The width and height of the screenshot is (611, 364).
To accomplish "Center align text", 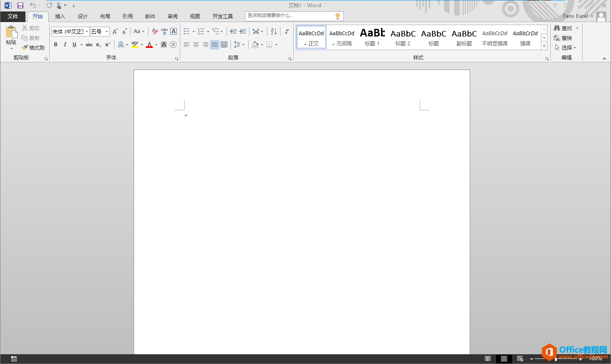I will [196, 45].
